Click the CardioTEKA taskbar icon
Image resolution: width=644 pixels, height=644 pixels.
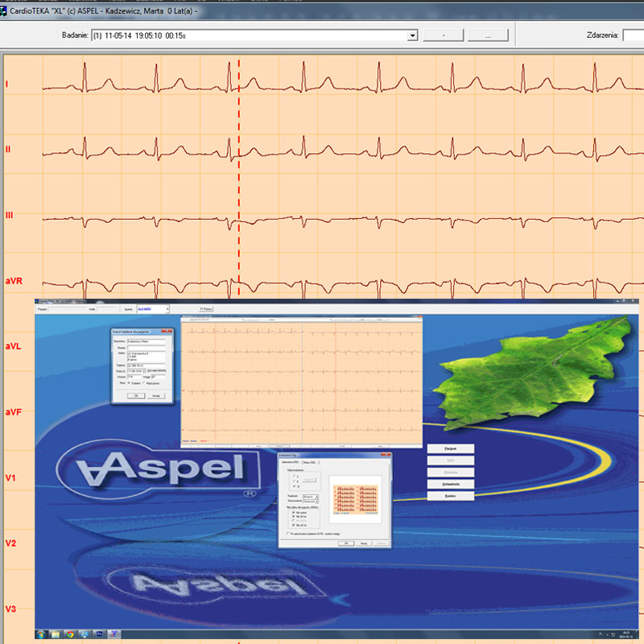click(114, 634)
